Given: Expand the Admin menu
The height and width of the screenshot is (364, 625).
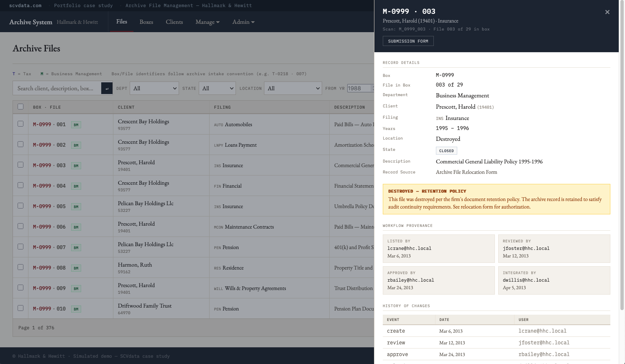Looking at the screenshot, I should pyautogui.click(x=243, y=22).
